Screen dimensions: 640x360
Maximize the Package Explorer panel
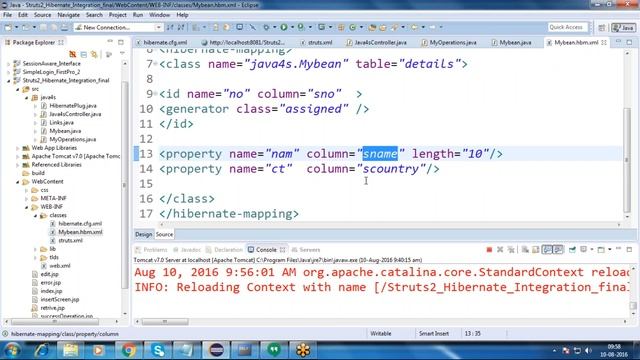click(121, 42)
